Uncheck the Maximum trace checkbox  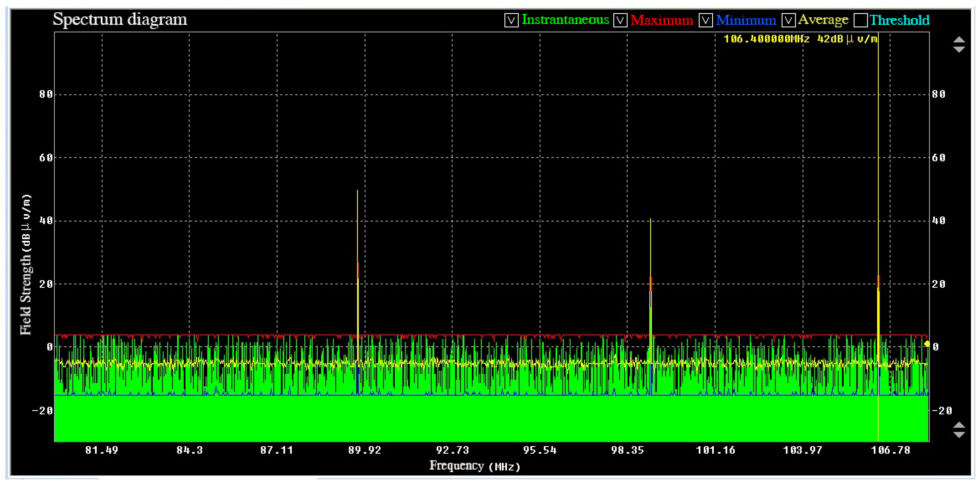(x=620, y=20)
